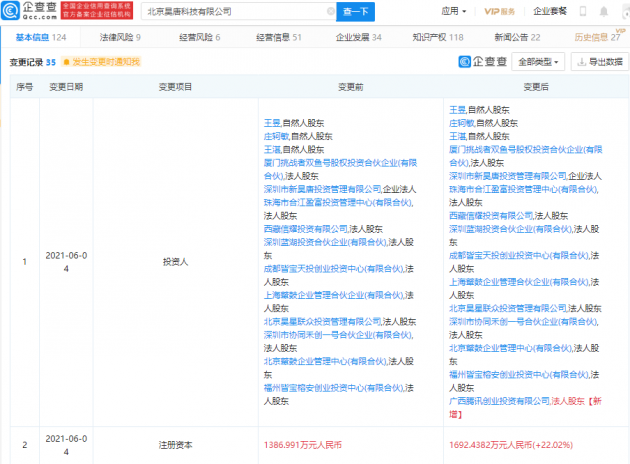Click the bell icon next to 发生变更时通知我
This screenshot has height=464, width=630.
[67, 62]
